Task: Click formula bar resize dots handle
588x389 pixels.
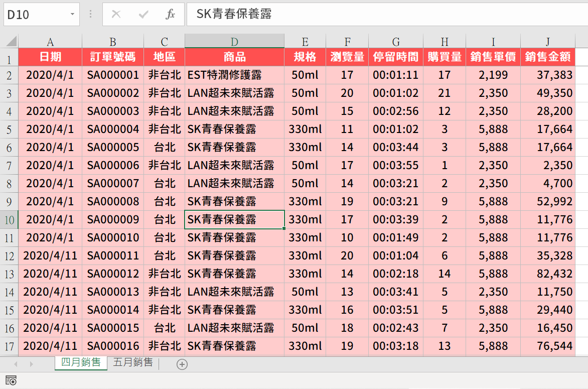Action: 90,14
